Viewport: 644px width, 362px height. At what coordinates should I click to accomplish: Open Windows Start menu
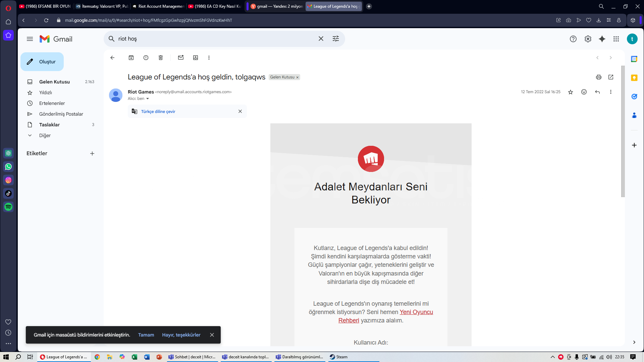click(6, 357)
